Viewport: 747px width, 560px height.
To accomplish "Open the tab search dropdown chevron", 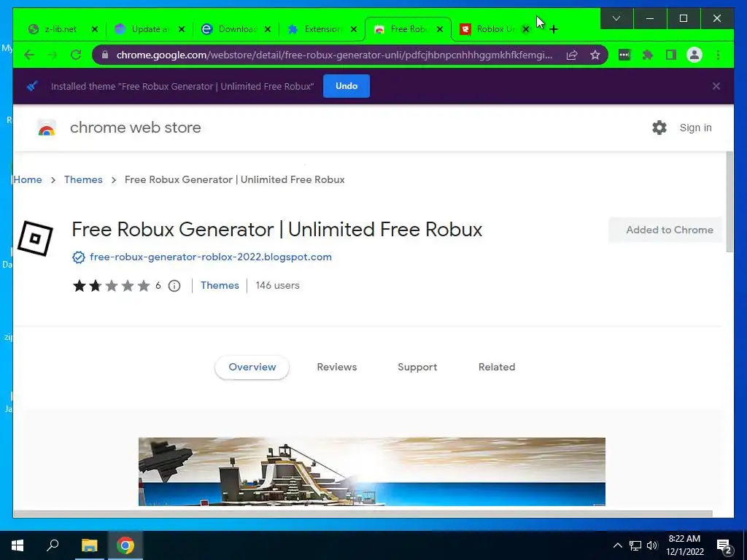I will coord(616,18).
